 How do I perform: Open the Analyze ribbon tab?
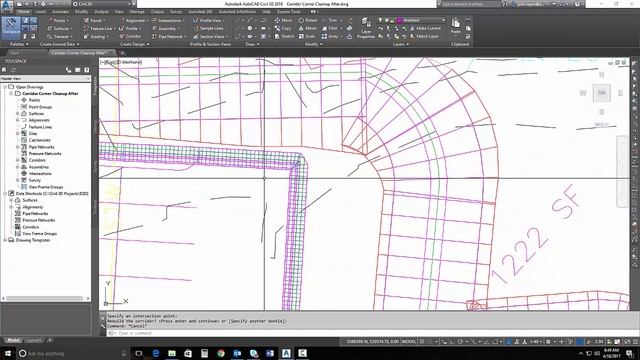[102, 12]
